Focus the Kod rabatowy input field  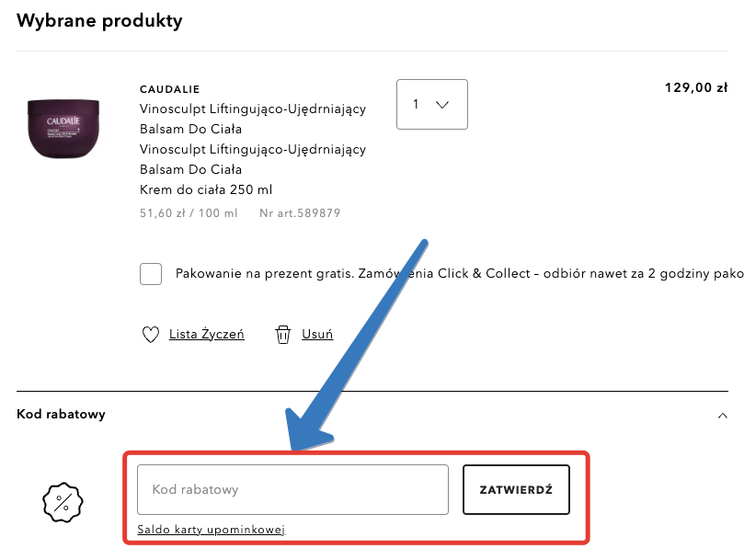click(x=292, y=489)
